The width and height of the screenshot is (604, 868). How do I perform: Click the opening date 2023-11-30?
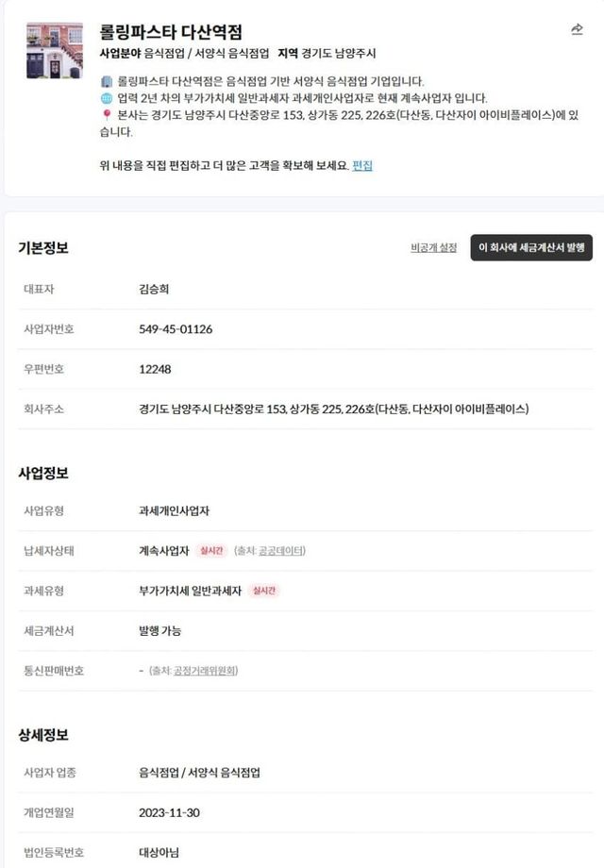(170, 812)
